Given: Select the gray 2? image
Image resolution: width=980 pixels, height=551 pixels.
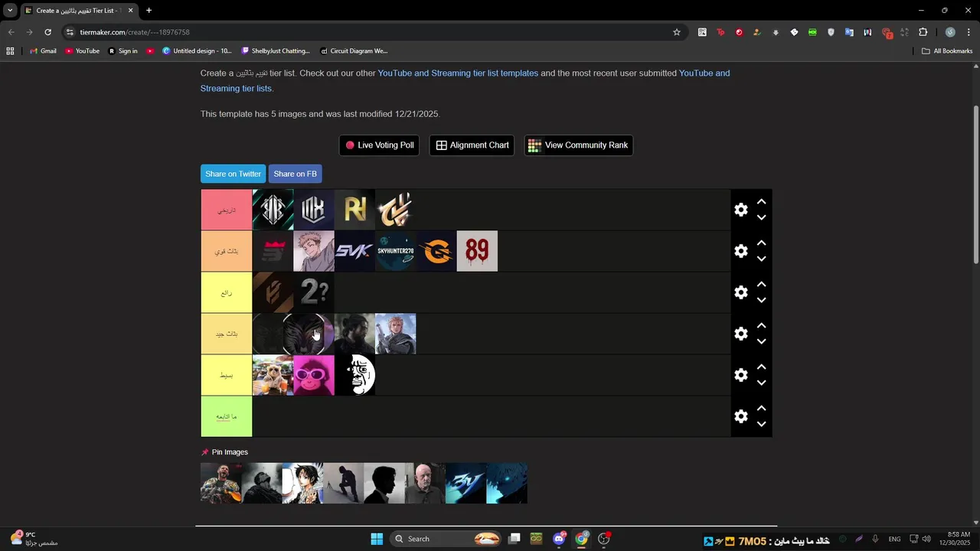Looking at the screenshot, I should [314, 292].
